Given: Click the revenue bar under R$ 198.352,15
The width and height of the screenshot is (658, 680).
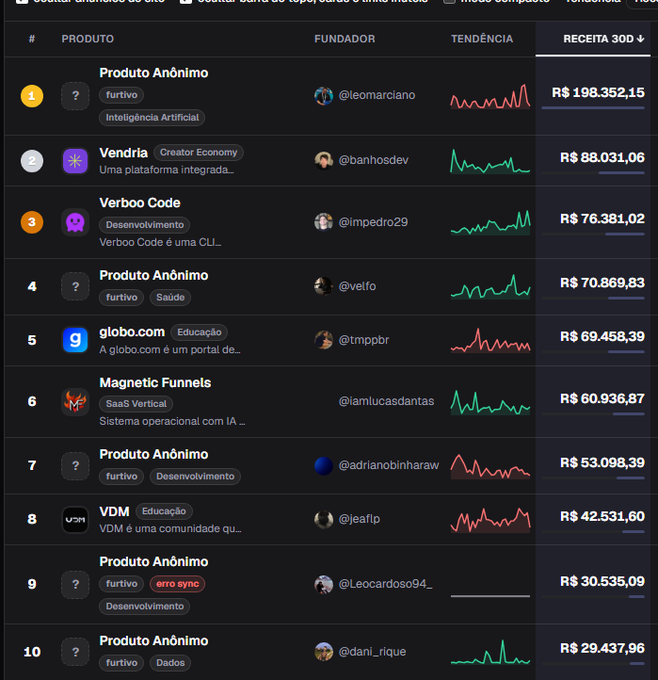Looking at the screenshot, I should 593,108.
